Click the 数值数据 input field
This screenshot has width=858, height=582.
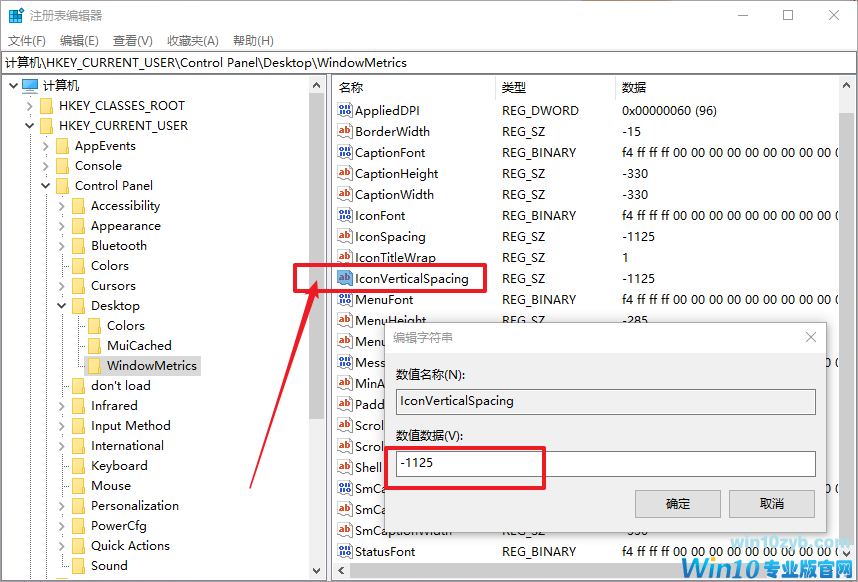pyautogui.click(x=606, y=463)
